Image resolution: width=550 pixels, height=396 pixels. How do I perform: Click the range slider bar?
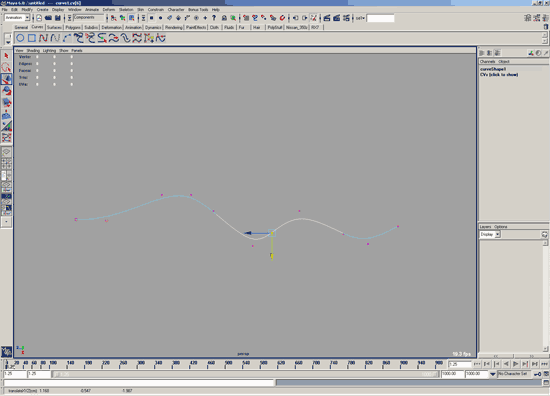pyautogui.click(x=246, y=374)
